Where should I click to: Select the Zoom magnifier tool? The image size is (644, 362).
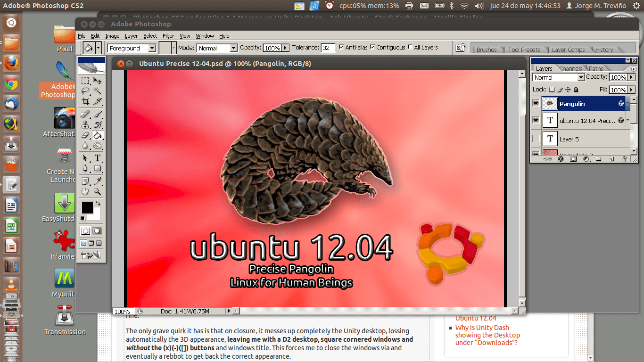pyautogui.click(x=98, y=191)
